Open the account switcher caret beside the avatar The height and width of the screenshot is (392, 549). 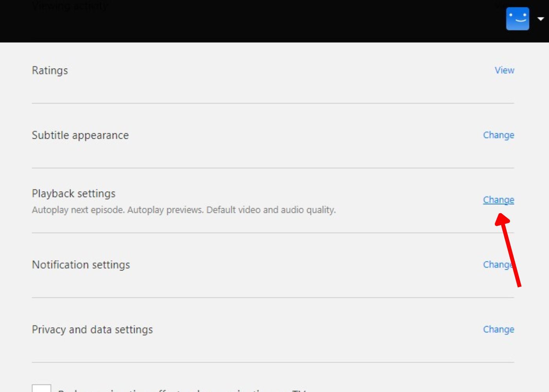540,18
